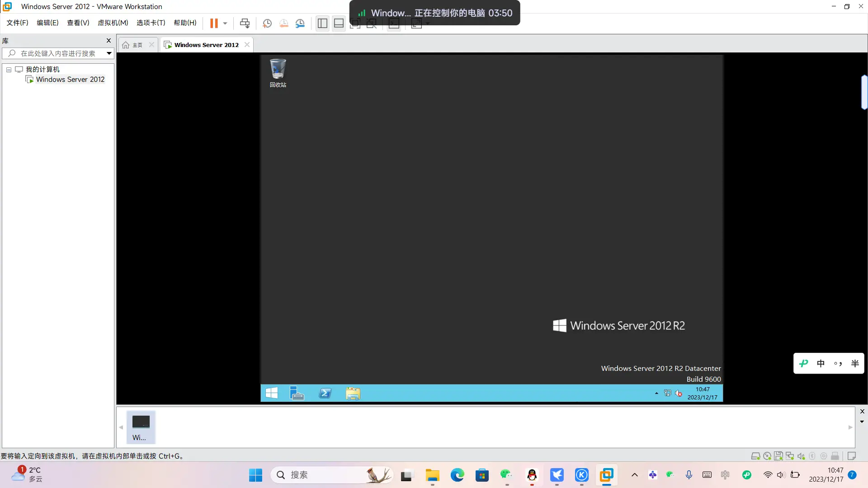Open the pause button dropdown arrow
868x488 pixels.
tap(225, 23)
